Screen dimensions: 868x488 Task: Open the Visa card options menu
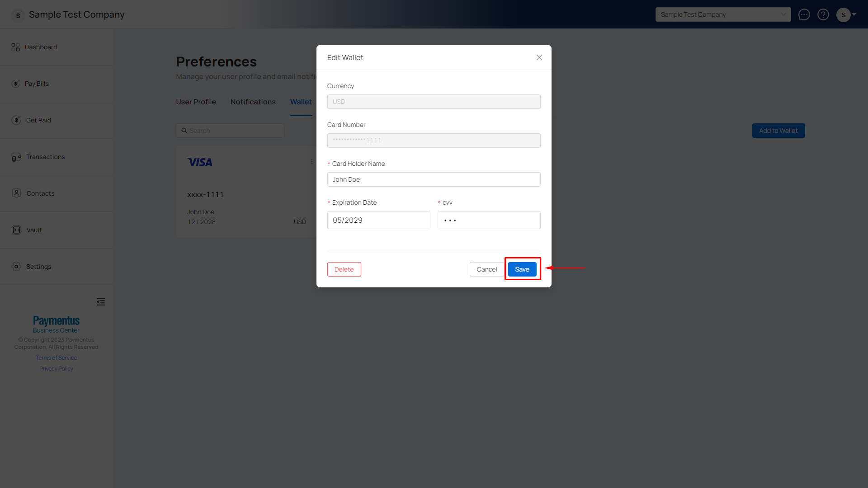pyautogui.click(x=312, y=162)
